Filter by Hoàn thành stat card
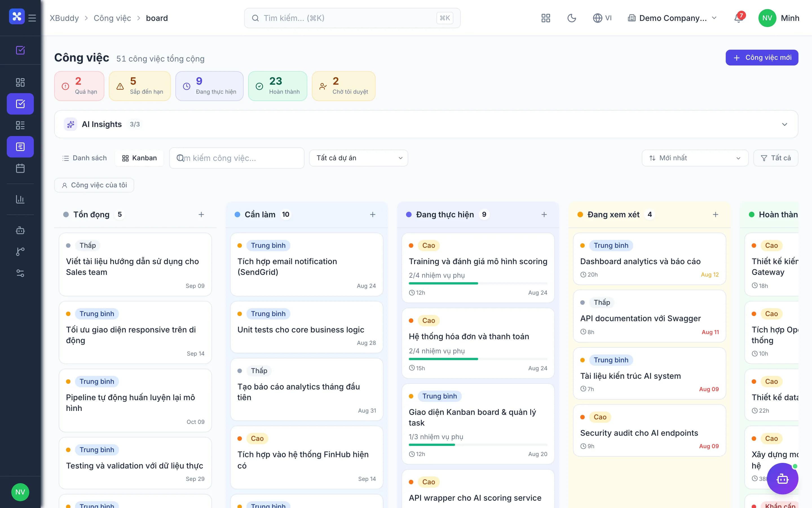Image resolution: width=812 pixels, height=508 pixels. click(277, 86)
